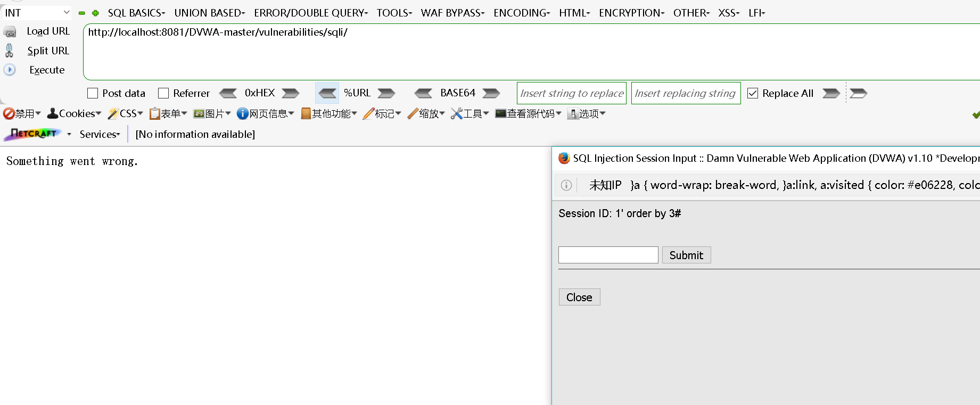Open the 工具 (Tools) dropdown
Image resolution: width=980 pixels, height=405 pixels.
[470, 113]
